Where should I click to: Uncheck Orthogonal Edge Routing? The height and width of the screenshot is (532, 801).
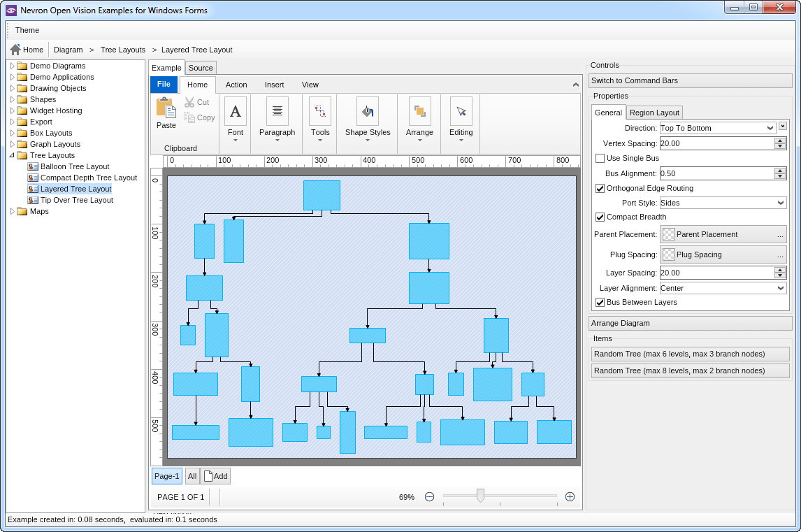(600, 189)
